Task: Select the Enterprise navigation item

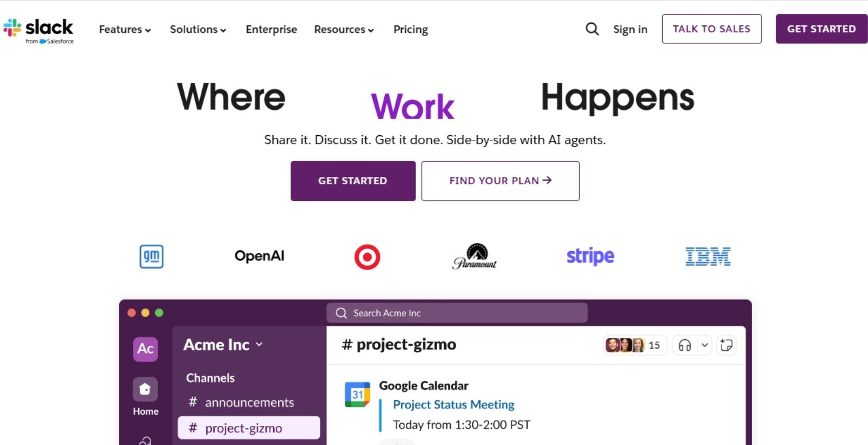Action: 271,30
